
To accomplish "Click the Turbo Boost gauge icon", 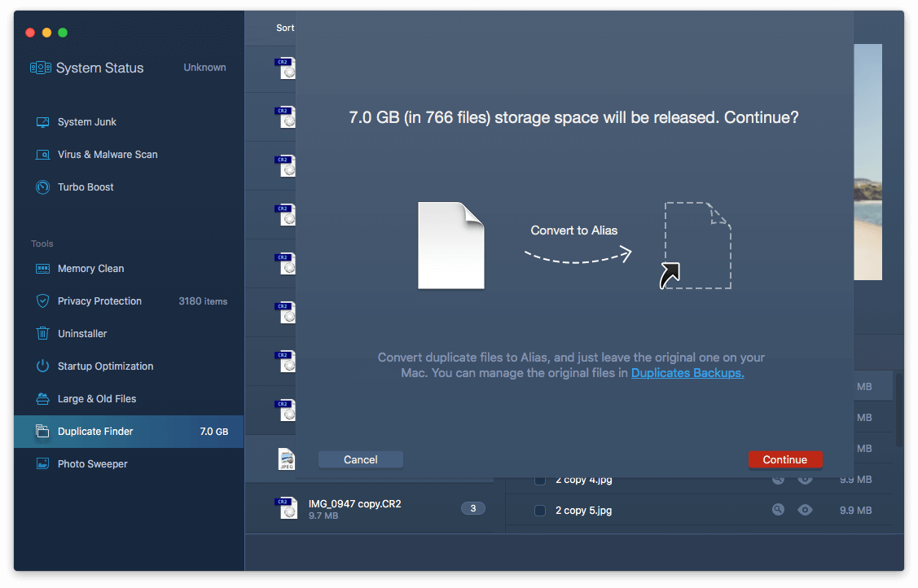I will (42, 187).
